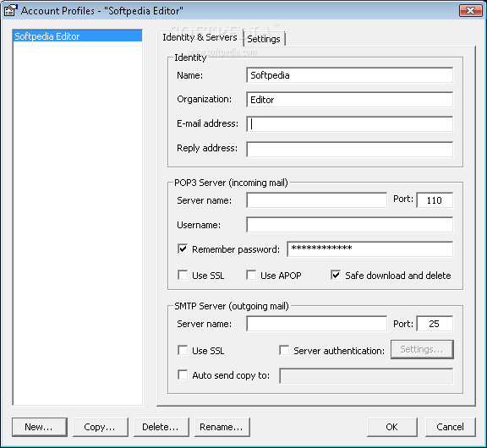This screenshot has height=448, width=487.
Task: Enable Use SSL for SMTP server
Action: [183, 350]
